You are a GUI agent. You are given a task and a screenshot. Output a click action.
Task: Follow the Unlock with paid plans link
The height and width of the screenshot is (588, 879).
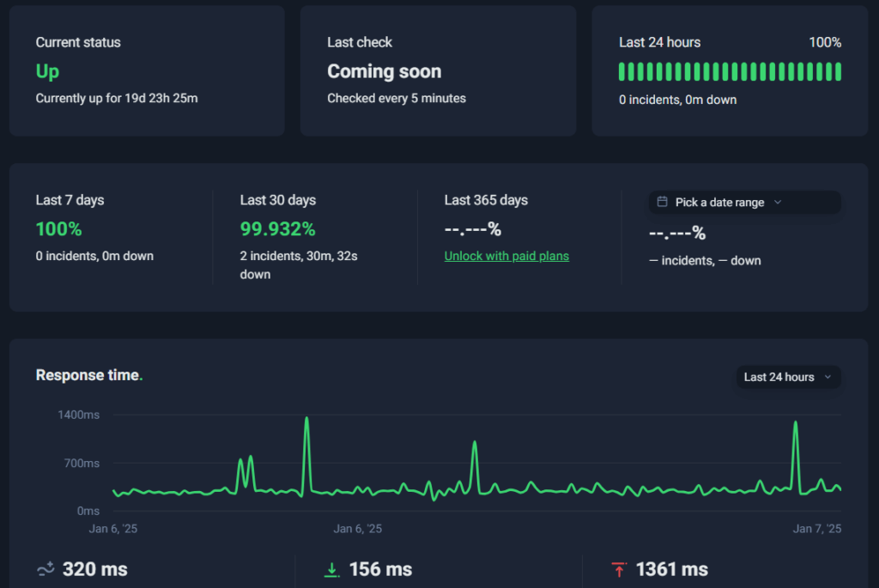point(506,256)
